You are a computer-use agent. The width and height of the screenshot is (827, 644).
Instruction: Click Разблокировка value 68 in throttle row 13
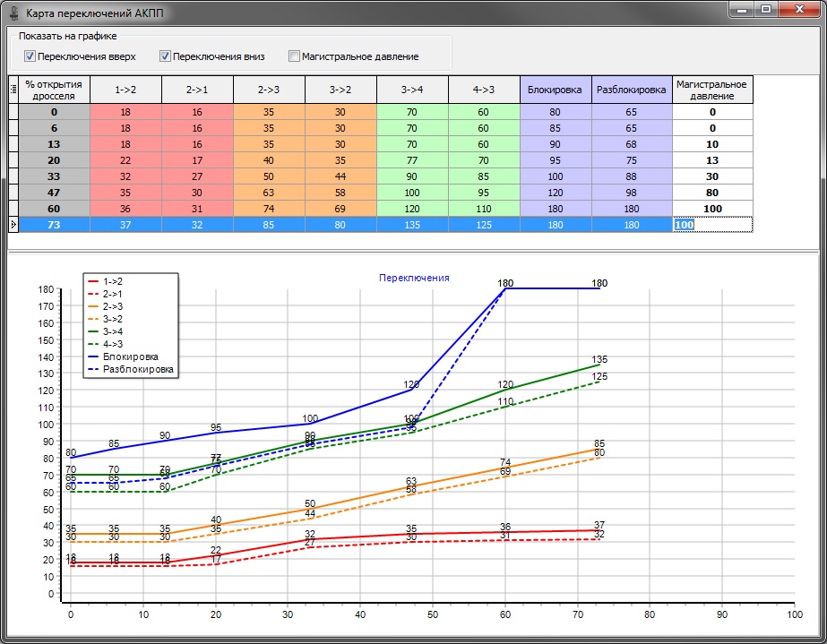[x=632, y=144]
